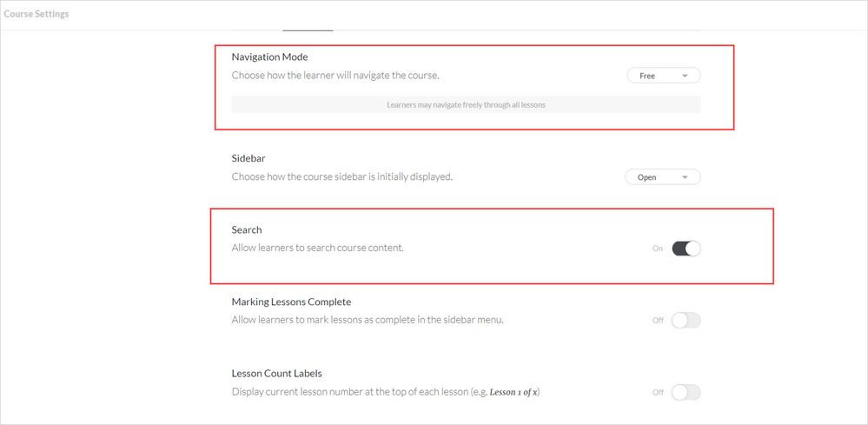Enable the Marking Lessons Complete toggle

coord(686,320)
